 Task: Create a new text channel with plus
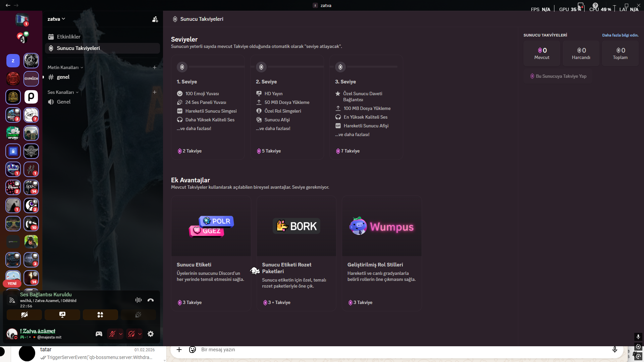[x=155, y=67]
